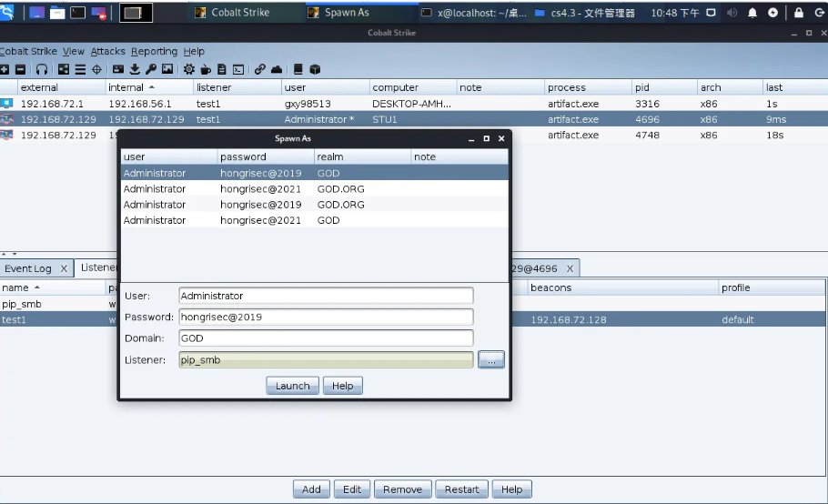Viewport: 828px width, 504px height.
Task: Open the Help menu in menu bar
Action: pyautogui.click(x=194, y=51)
